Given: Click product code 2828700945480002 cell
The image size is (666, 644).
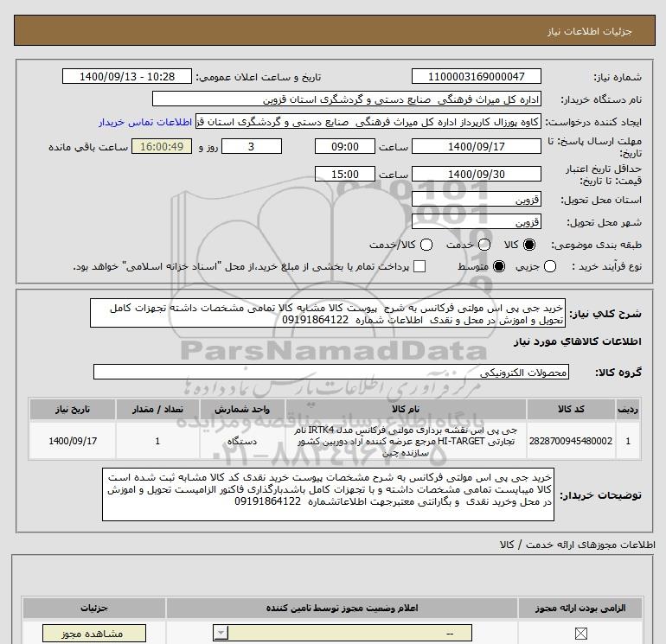Looking at the screenshot, I should click(x=571, y=441).
